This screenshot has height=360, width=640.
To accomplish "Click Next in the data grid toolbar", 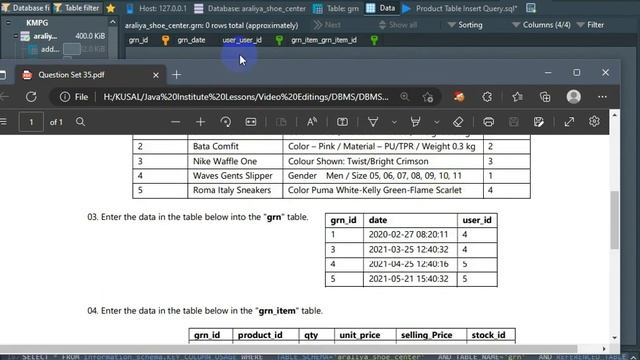I will tap(327, 25).
